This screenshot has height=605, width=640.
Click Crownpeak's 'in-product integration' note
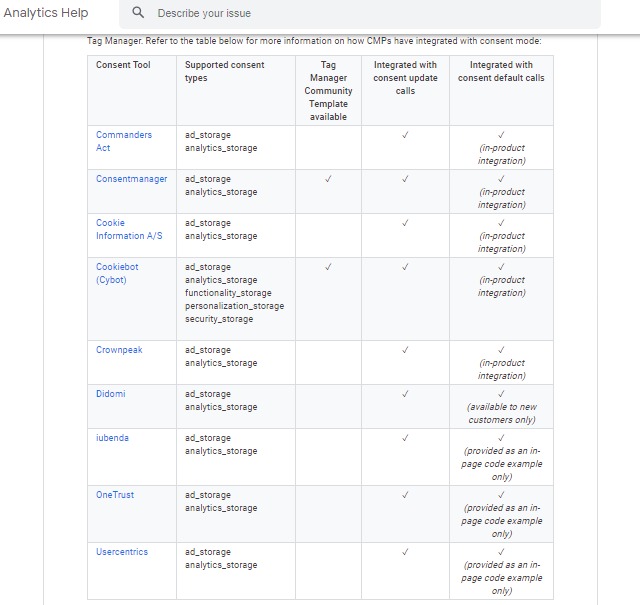(502, 369)
